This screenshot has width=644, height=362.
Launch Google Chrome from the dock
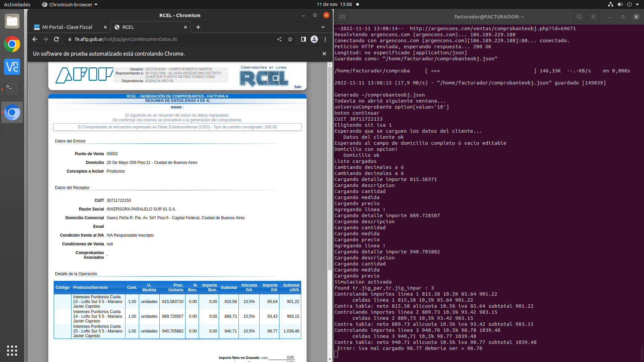(12, 44)
